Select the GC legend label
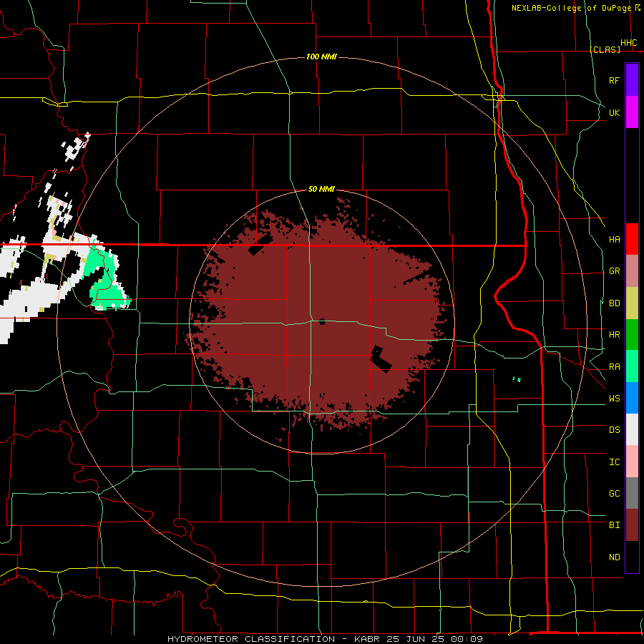 [614, 494]
